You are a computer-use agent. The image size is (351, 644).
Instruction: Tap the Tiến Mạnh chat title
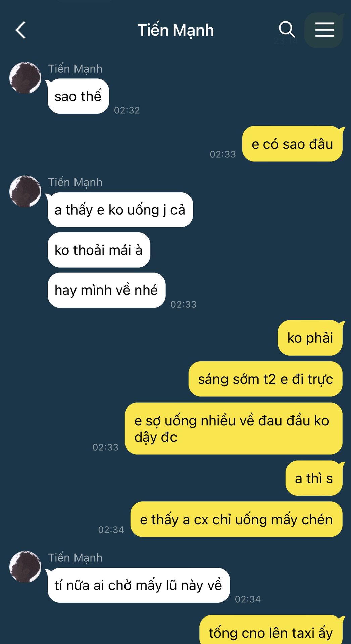pos(175,30)
